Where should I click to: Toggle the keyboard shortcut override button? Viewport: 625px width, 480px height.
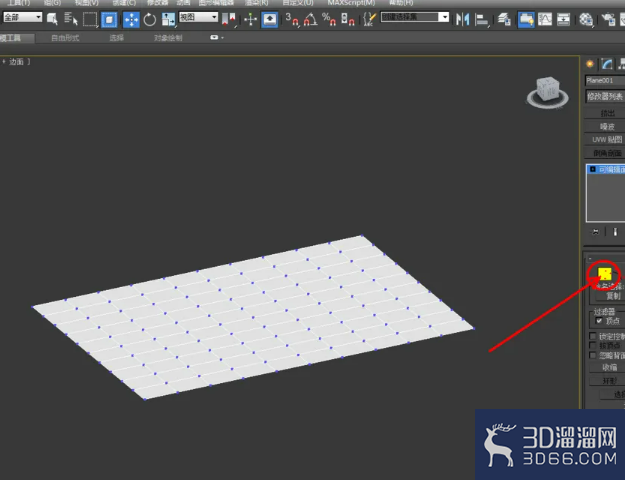coord(270,20)
